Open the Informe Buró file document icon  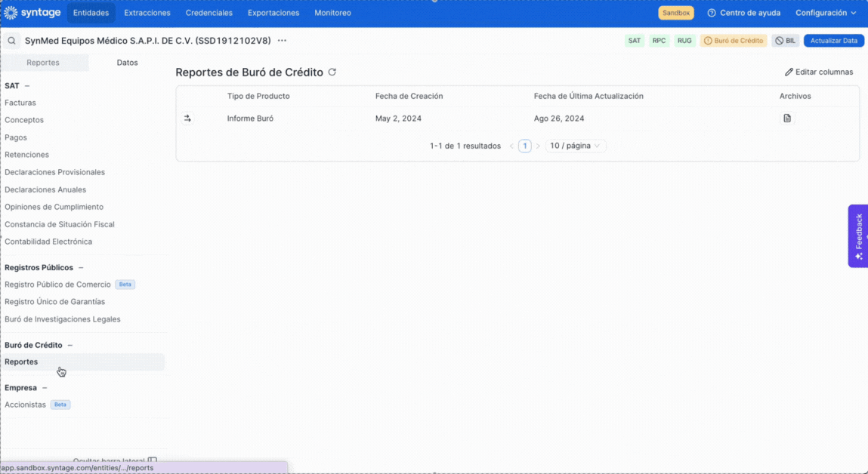[787, 119]
